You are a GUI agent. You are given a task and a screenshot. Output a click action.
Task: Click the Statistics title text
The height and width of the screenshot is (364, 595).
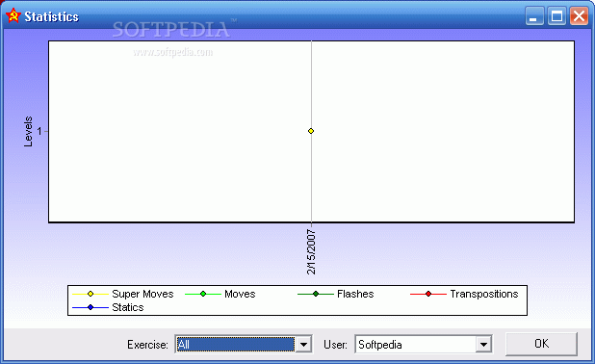[x=52, y=16]
